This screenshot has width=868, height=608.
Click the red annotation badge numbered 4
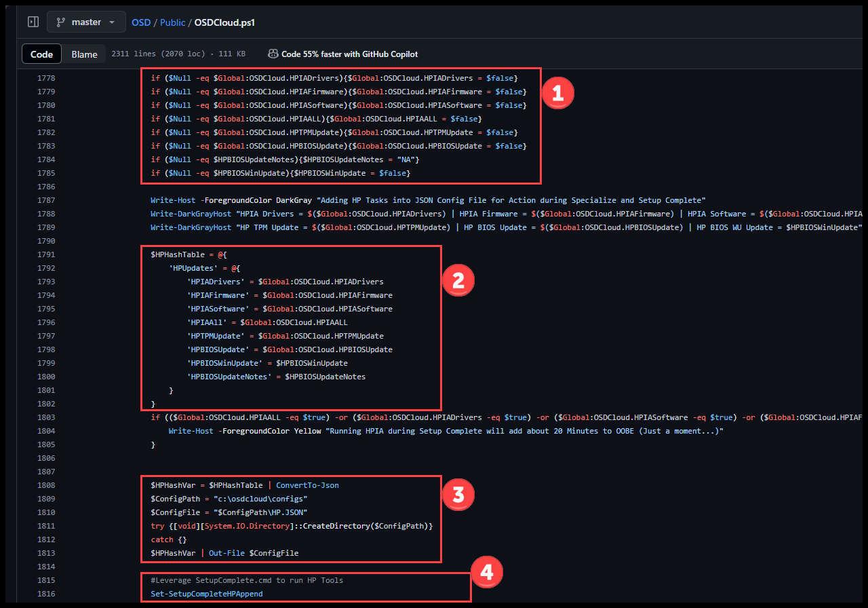click(x=487, y=572)
